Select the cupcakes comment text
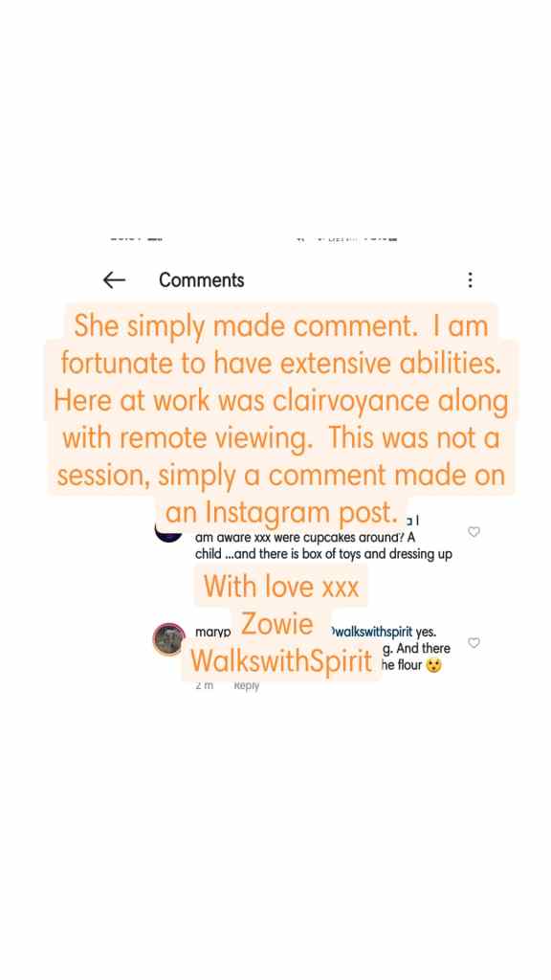The image size is (551, 980). pyautogui.click(x=323, y=546)
